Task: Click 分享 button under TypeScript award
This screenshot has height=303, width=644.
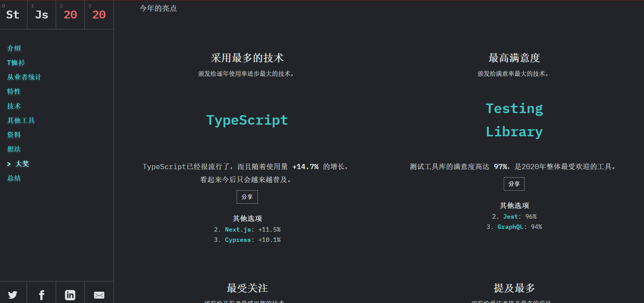Action: point(247,197)
